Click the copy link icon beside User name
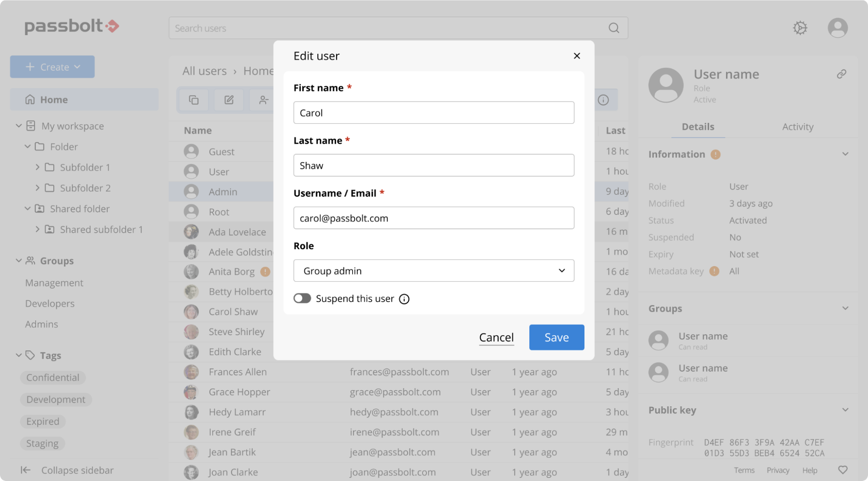 (x=842, y=74)
